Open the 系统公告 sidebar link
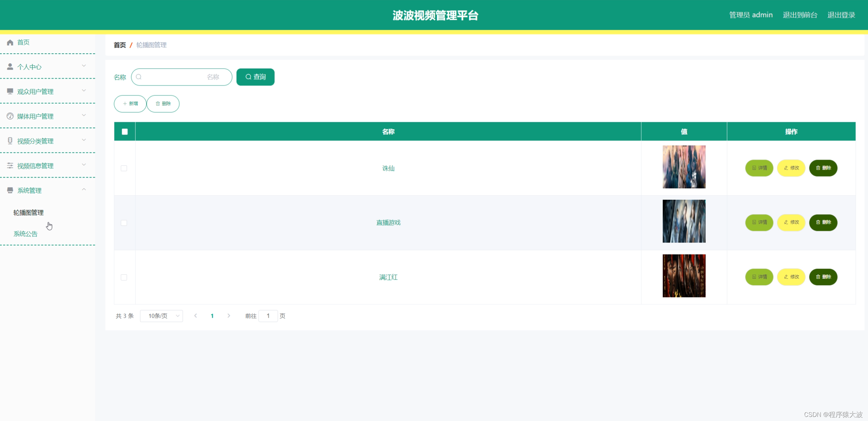Screen dimensions: 868x421 (26, 234)
